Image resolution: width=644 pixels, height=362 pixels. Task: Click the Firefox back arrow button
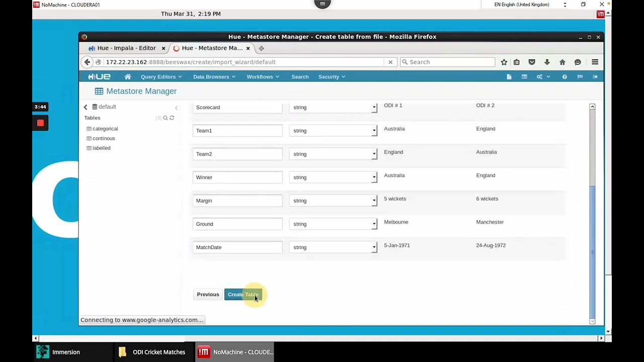pos(87,62)
